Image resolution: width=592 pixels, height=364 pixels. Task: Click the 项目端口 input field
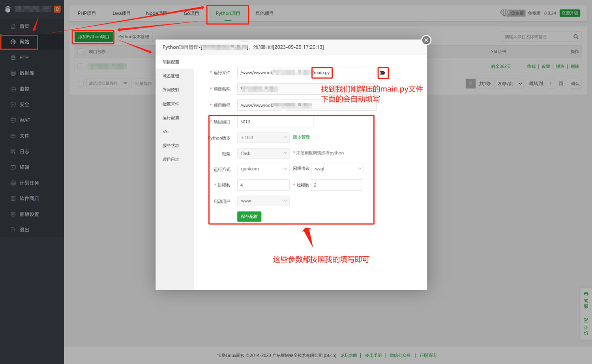coord(275,122)
